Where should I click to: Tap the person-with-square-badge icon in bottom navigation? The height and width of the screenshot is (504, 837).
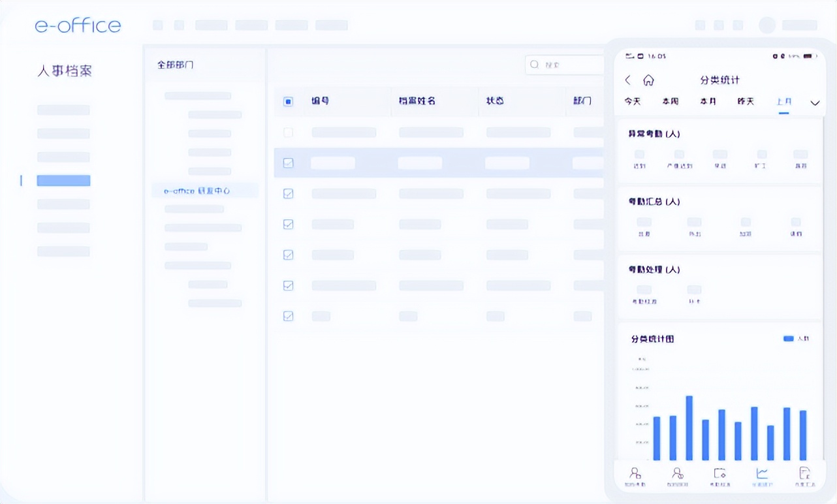coord(635,473)
